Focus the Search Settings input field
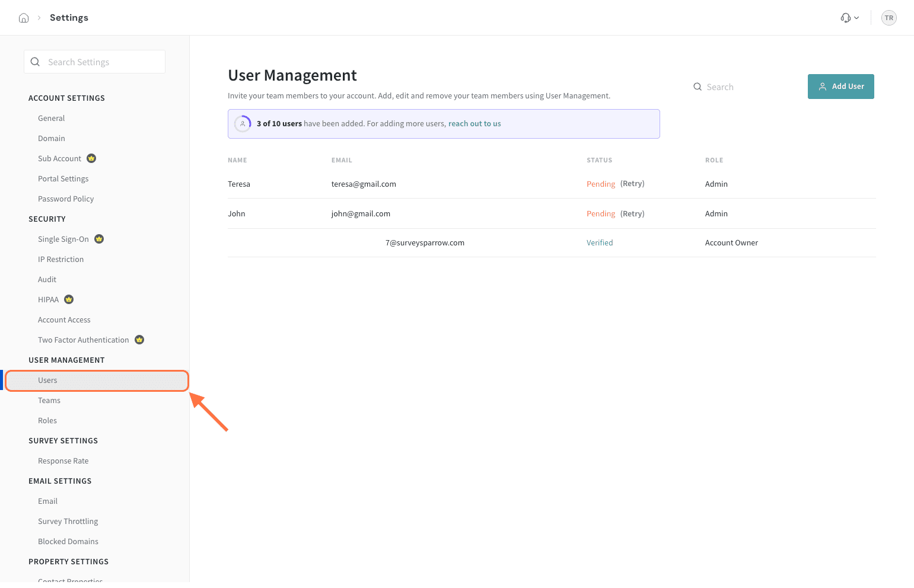Viewport: 914px width, 588px height. click(101, 62)
